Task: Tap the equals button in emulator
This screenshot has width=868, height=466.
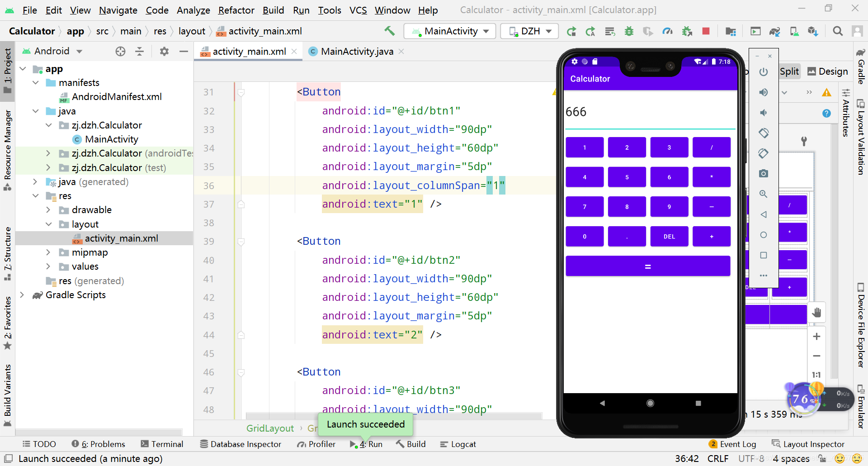Action: pyautogui.click(x=648, y=266)
